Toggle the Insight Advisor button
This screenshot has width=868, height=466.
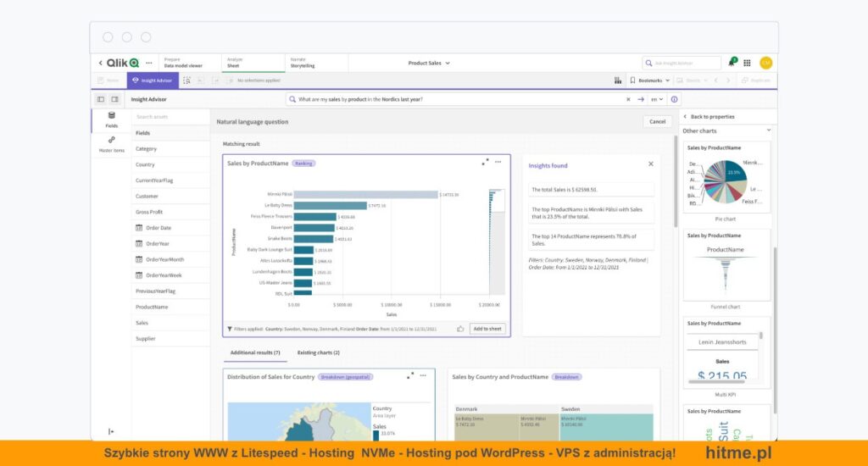coord(153,80)
